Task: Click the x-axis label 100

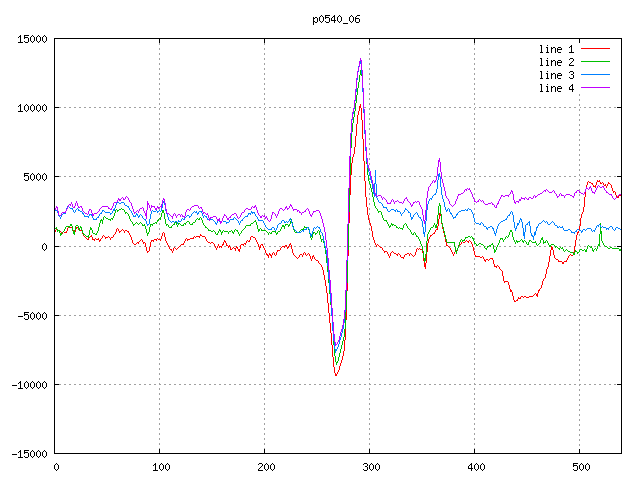Action: click(x=161, y=467)
